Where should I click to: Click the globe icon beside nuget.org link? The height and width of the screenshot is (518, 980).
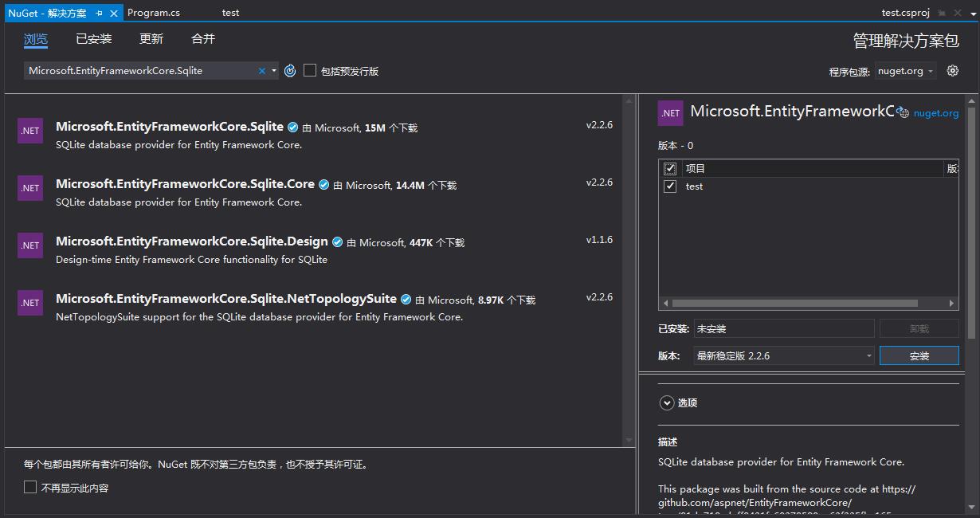pyautogui.click(x=903, y=113)
